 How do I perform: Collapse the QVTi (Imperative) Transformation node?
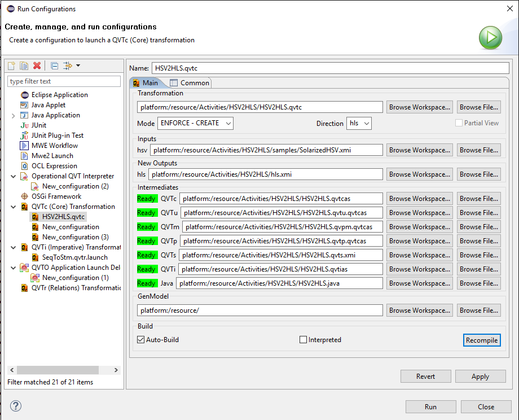pyautogui.click(x=13, y=248)
